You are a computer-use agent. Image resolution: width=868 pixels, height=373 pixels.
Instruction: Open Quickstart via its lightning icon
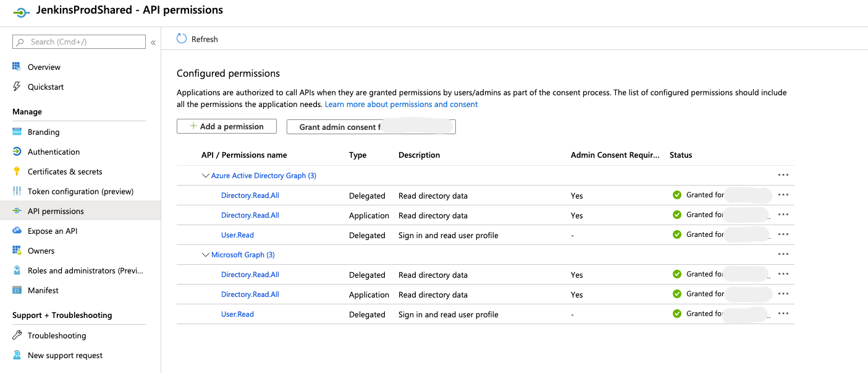click(x=15, y=87)
